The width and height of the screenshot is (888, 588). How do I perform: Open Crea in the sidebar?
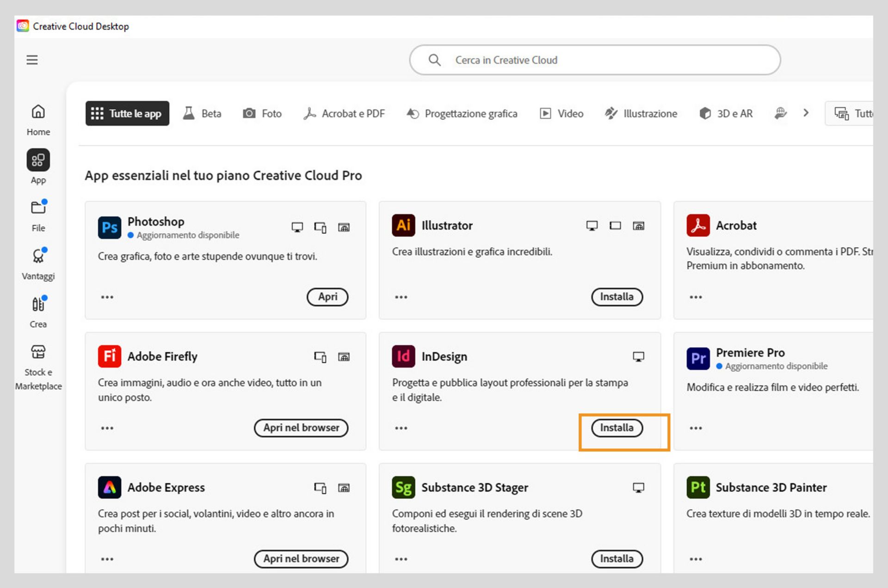(x=38, y=311)
